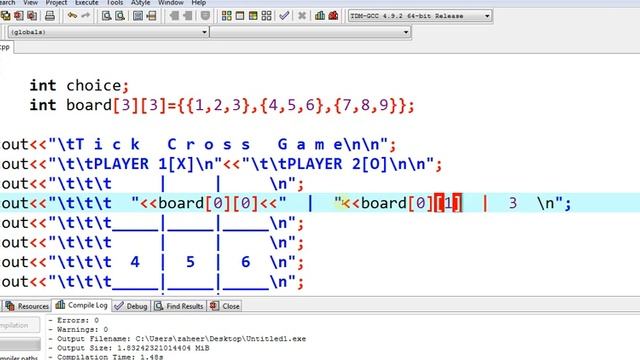
Task: Click the Goto Function toolbar icon
Action: click(138, 16)
